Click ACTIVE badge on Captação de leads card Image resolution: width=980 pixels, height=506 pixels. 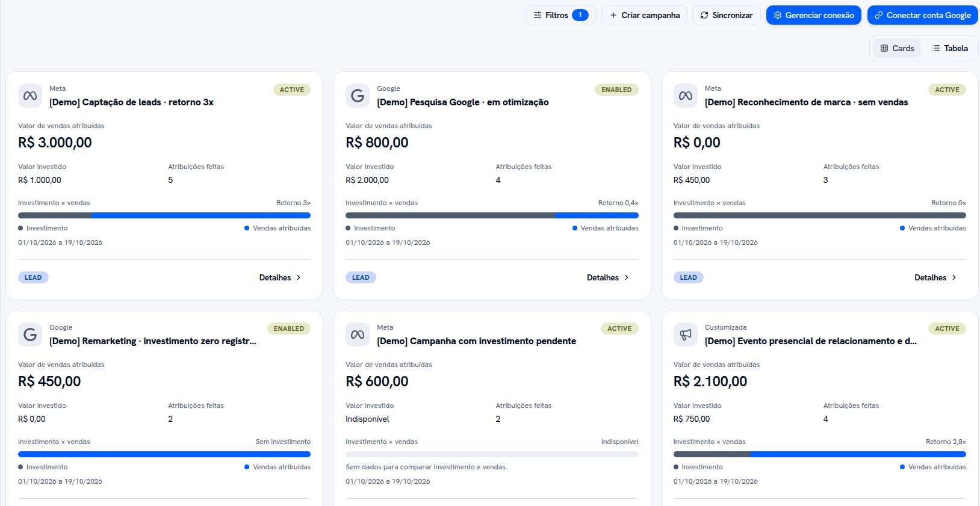[x=292, y=90]
